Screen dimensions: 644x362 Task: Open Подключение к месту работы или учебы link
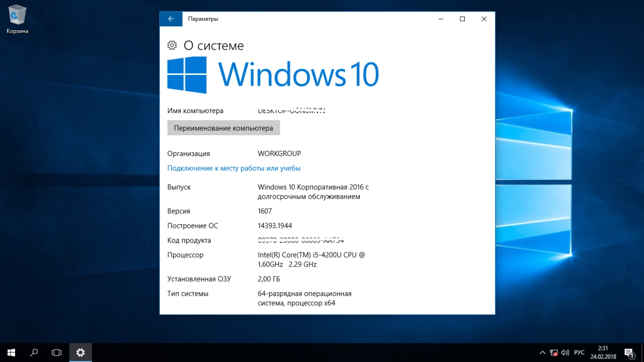(x=234, y=168)
